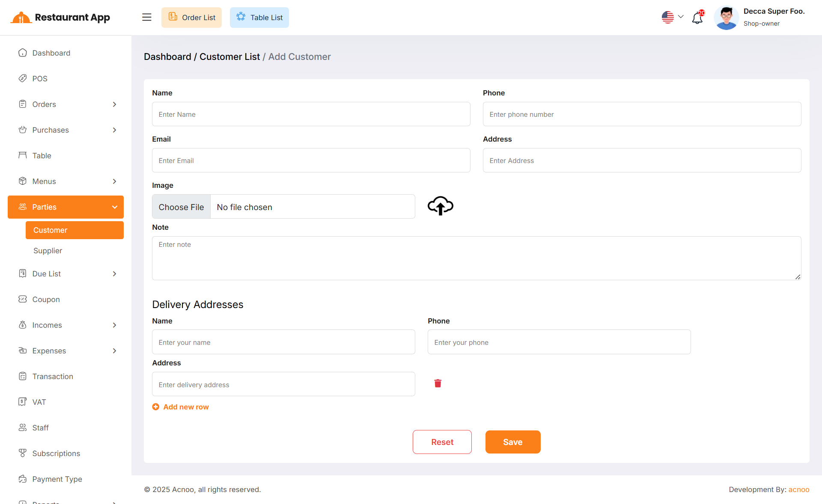The height and width of the screenshot is (504, 822).
Task: Click the plus icon beside Add new row
Action: [156, 407]
